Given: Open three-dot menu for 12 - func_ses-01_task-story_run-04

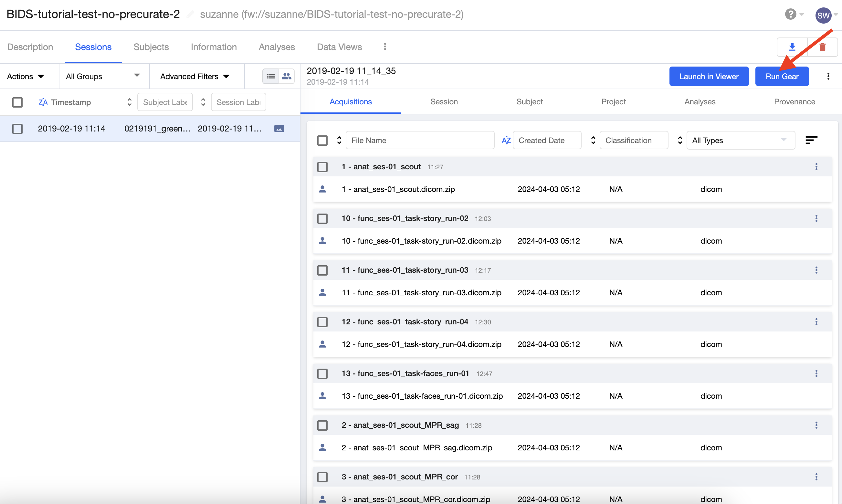Looking at the screenshot, I should (816, 321).
